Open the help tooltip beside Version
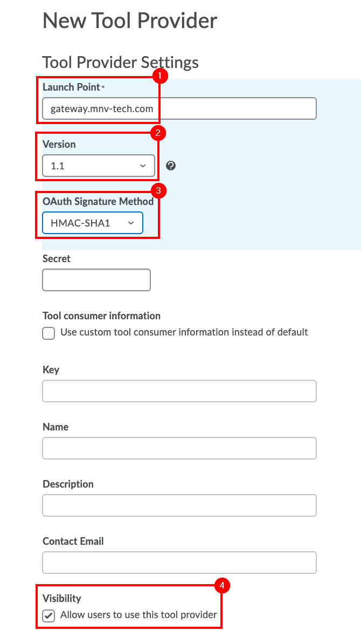Image resolution: width=361 pixels, height=644 pixels. (x=171, y=166)
